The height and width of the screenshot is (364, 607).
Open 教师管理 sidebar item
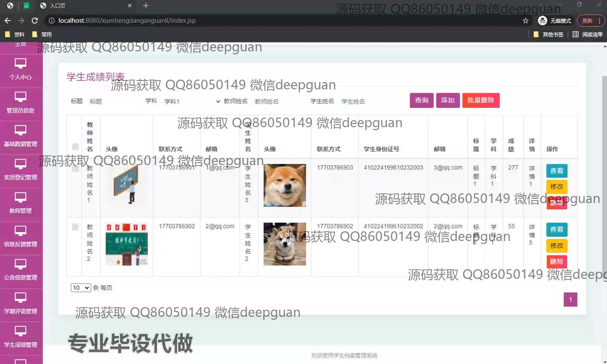point(21,204)
